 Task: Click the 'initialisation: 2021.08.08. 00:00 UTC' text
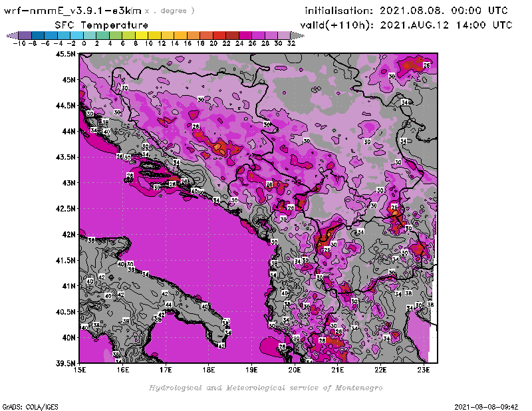click(x=406, y=11)
